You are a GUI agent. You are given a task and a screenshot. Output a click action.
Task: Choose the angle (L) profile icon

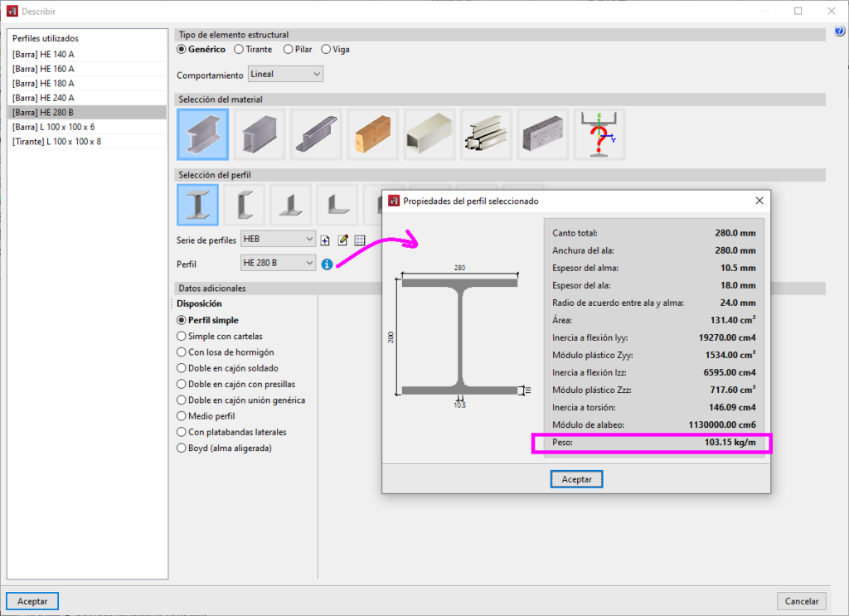tap(337, 205)
